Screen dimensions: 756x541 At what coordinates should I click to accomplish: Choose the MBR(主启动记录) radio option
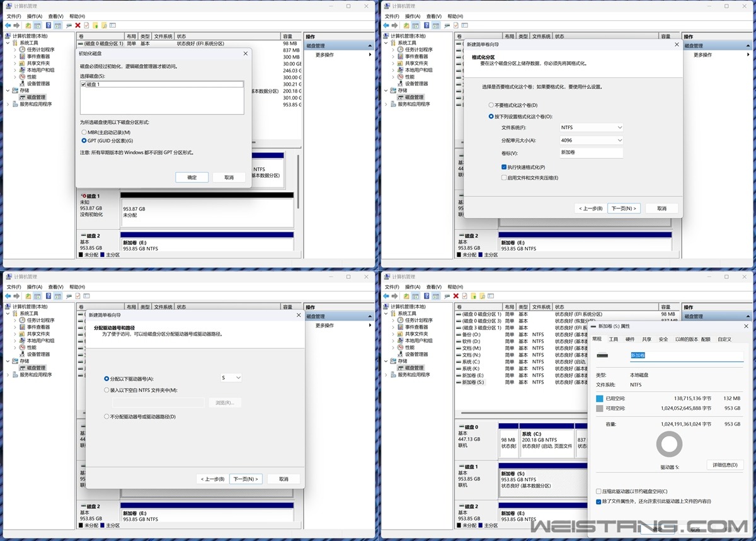[84, 132]
